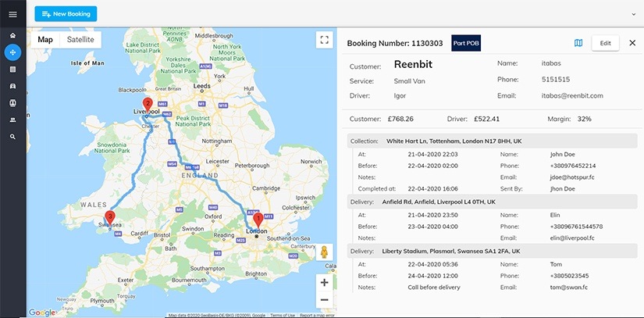The height and width of the screenshot is (318, 644).
Task: Click the map view icon beside Edit
Action: [x=578, y=43]
